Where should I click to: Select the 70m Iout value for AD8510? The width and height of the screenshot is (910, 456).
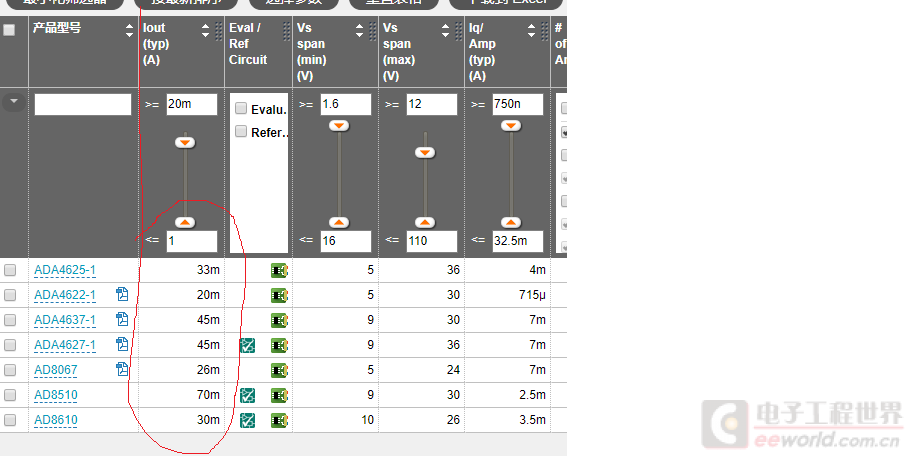pyautogui.click(x=208, y=395)
